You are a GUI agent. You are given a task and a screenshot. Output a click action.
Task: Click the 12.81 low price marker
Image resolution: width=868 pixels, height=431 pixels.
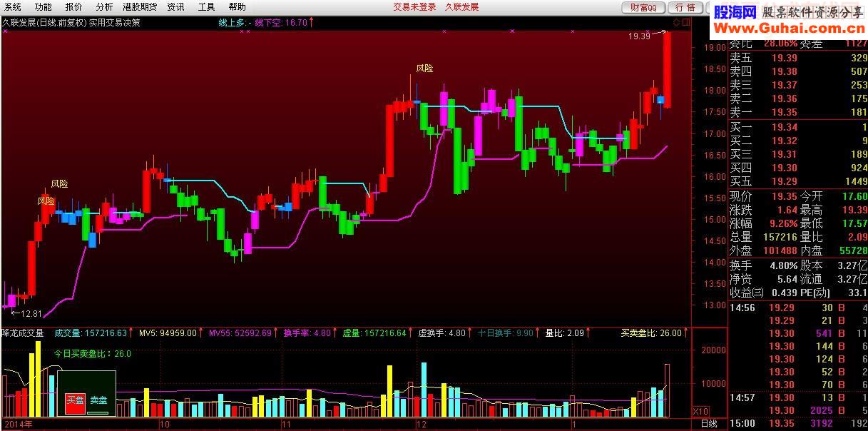(31, 313)
